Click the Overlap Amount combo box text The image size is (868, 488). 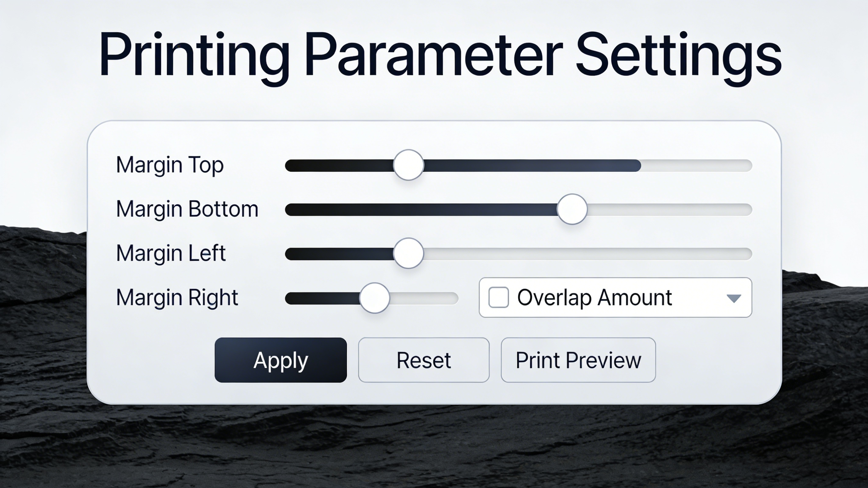click(594, 298)
